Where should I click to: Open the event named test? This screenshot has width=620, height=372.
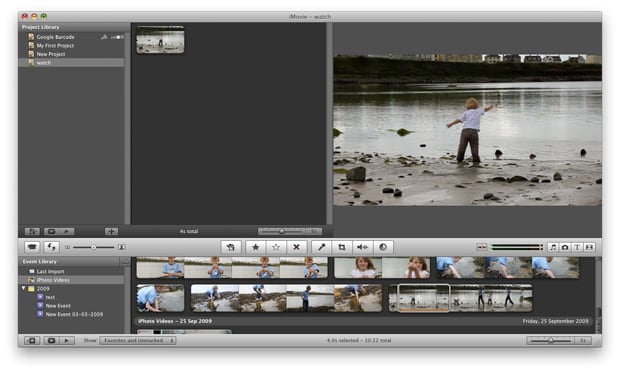point(50,297)
